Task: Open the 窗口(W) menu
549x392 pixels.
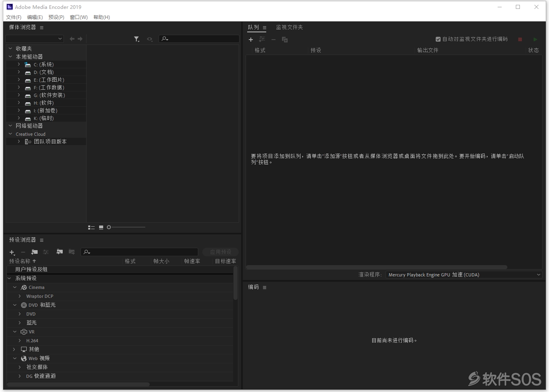Action: tap(79, 17)
